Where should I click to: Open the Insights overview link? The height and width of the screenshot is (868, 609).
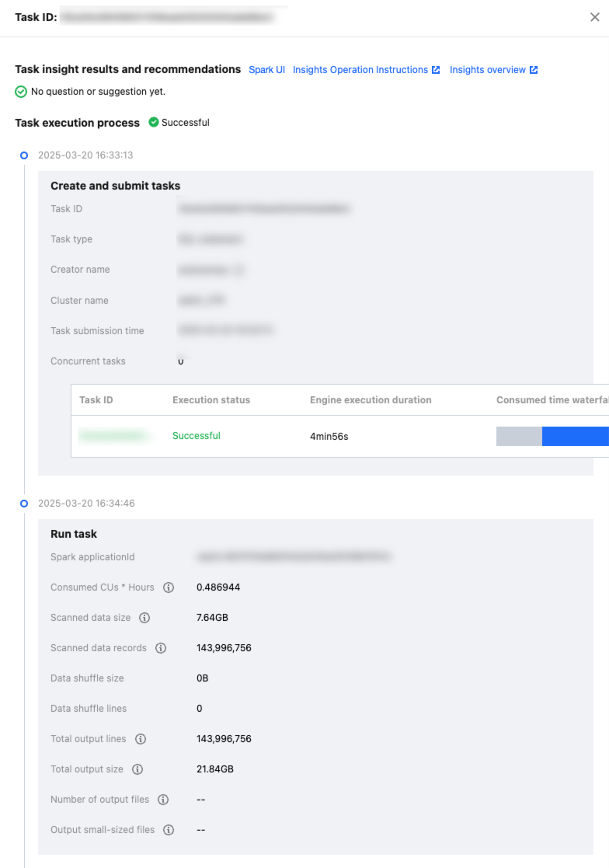pos(487,70)
